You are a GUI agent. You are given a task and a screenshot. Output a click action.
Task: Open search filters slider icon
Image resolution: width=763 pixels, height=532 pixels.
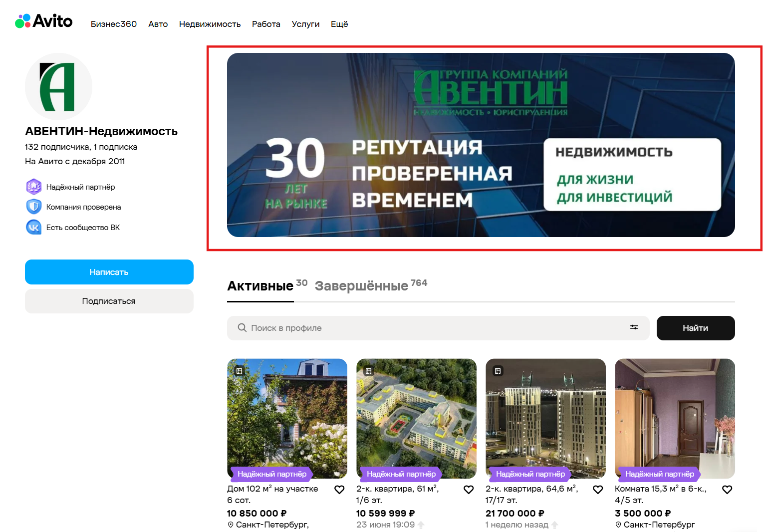[634, 327]
